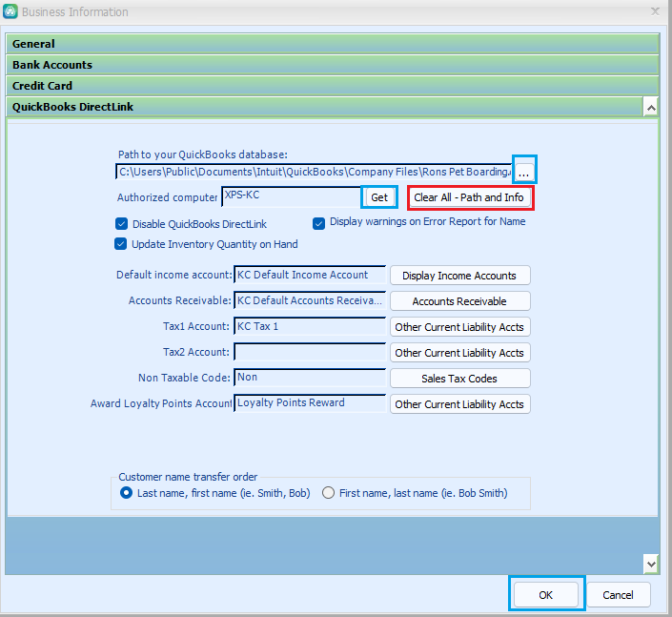Click the QuickBooks DirectLink section header

pos(324,107)
